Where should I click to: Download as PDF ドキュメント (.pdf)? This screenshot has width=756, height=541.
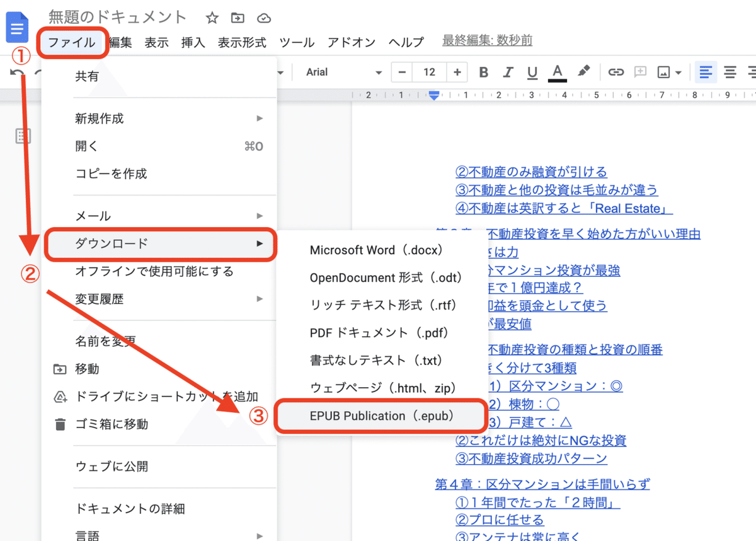(x=381, y=333)
